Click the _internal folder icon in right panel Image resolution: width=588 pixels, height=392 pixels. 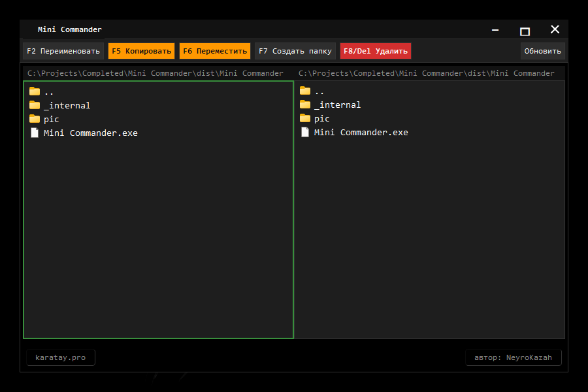(305, 105)
